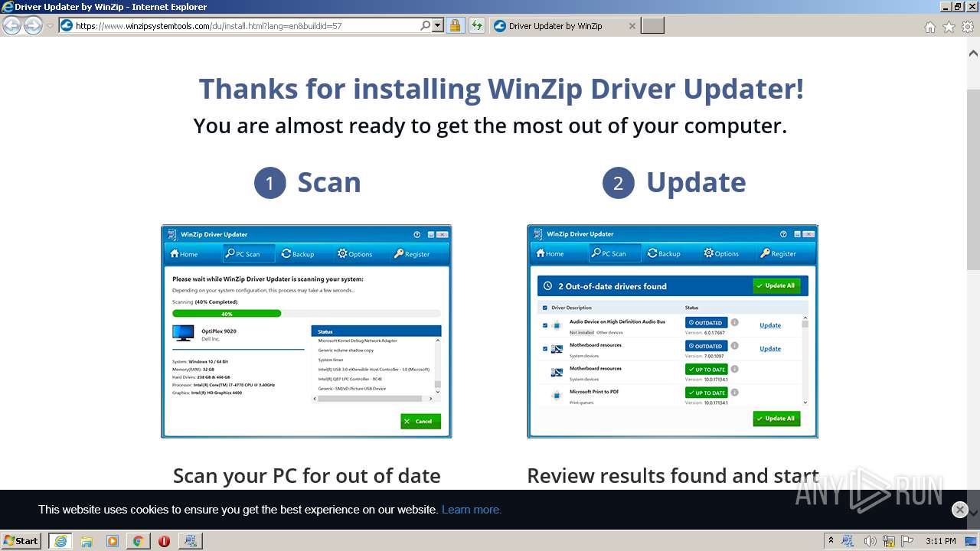
Task: Toggle the outdated Motherboard resources checkbox
Action: [544, 348]
